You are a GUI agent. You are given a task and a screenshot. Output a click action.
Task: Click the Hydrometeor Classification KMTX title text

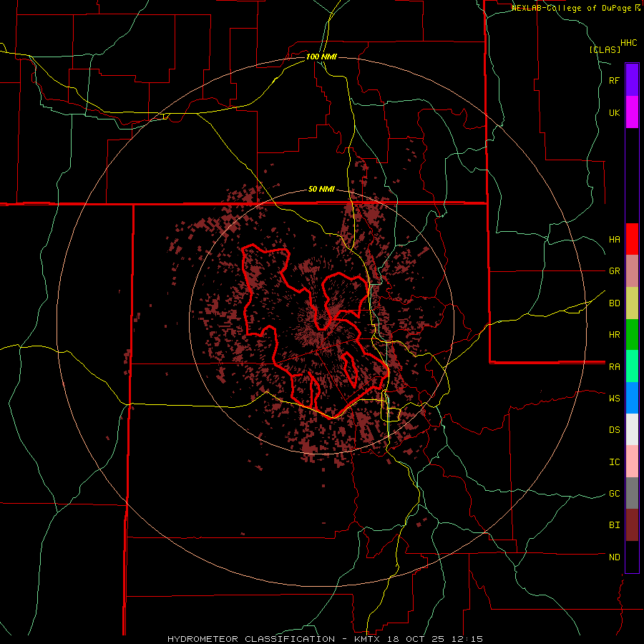(325, 639)
